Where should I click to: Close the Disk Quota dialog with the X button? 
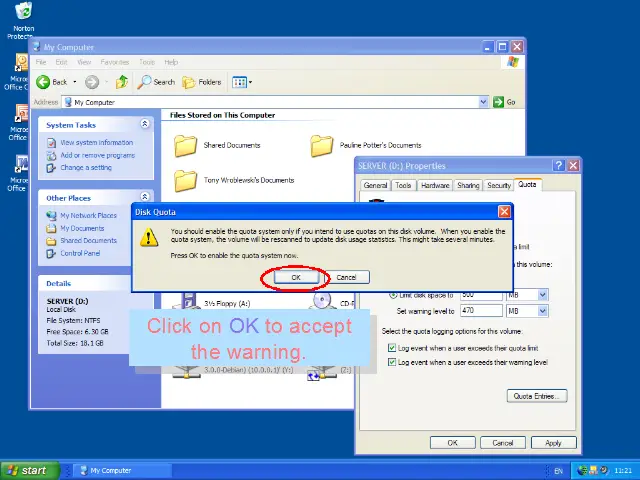tap(504, 211)
